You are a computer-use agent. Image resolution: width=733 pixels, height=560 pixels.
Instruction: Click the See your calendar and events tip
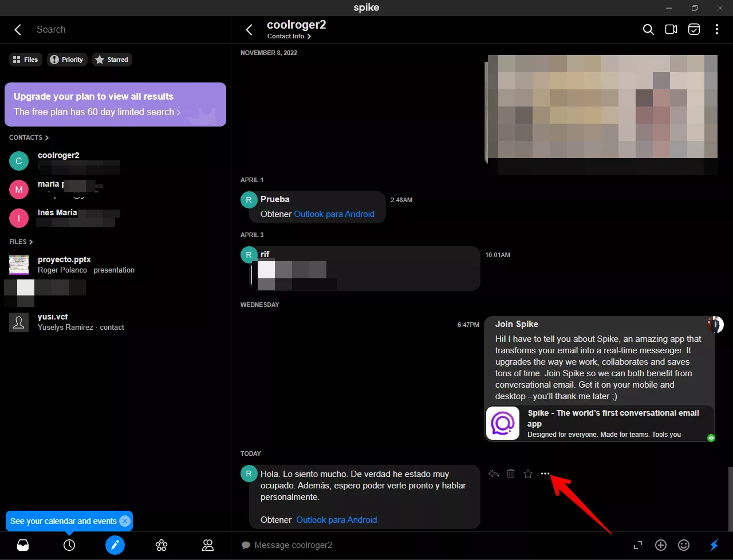63,521
